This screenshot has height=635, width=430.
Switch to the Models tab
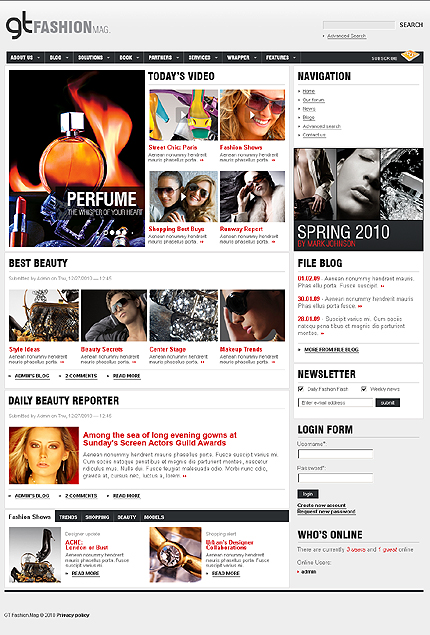pyautogui.click(x=154, y=517)
